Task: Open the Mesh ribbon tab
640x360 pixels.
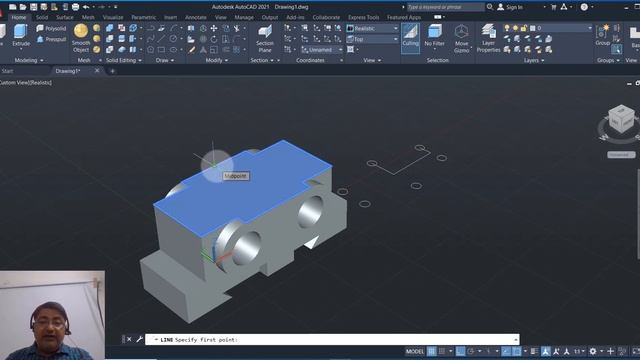Action: (x=88, y=18)
